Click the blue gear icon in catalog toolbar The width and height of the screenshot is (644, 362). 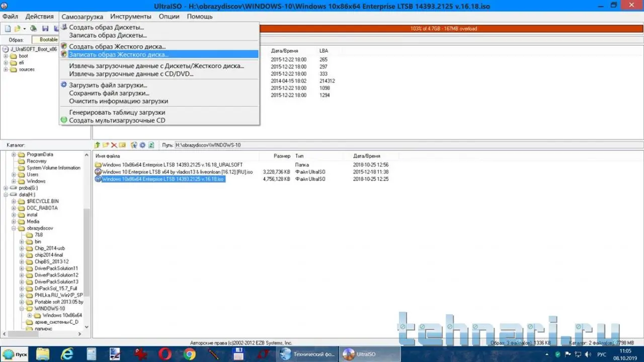click(x=142, y=145)
